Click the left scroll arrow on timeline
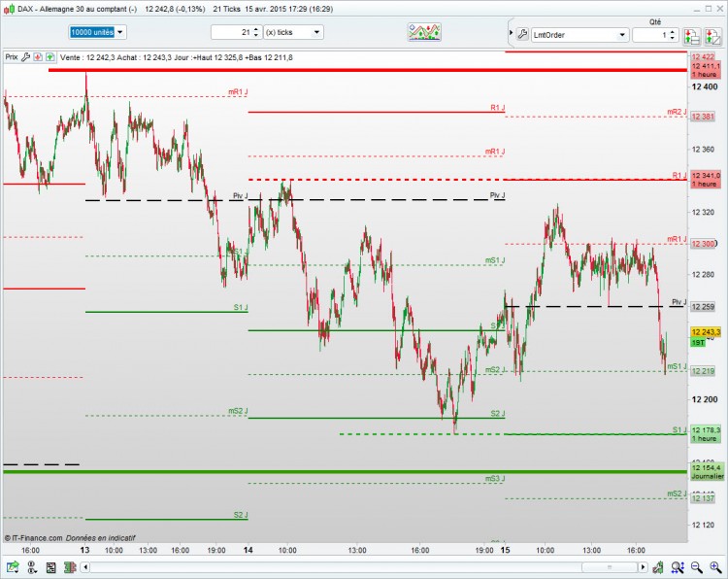 (85, 567)
